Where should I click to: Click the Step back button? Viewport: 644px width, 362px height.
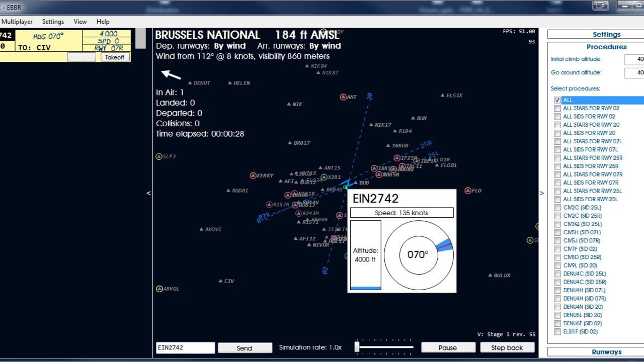click(507, 347)
